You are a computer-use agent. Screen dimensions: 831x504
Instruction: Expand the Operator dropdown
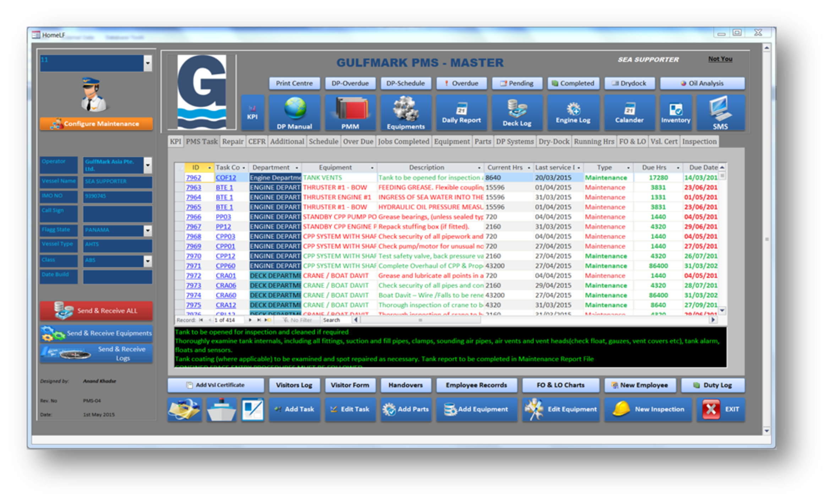[148, 165]
